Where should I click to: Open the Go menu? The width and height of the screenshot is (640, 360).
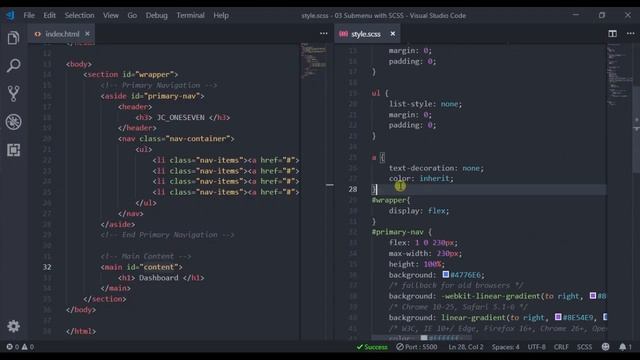(x=132, y=16)
